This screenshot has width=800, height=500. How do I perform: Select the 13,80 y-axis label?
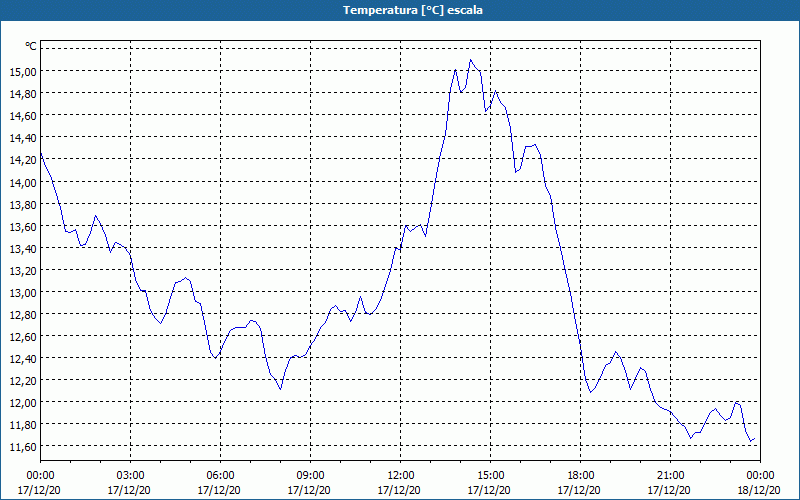[x=23, y=204]
